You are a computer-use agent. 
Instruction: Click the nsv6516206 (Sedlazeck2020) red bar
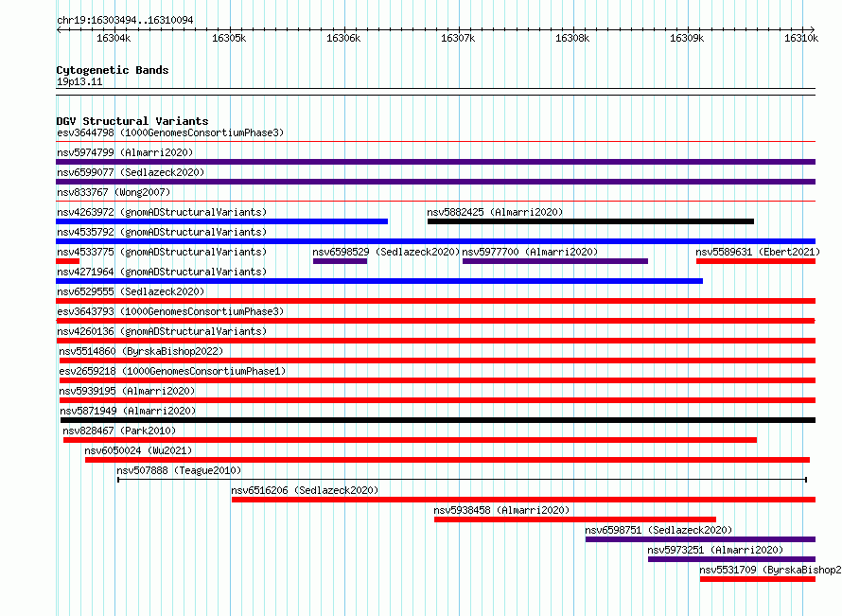coord(523,500)
